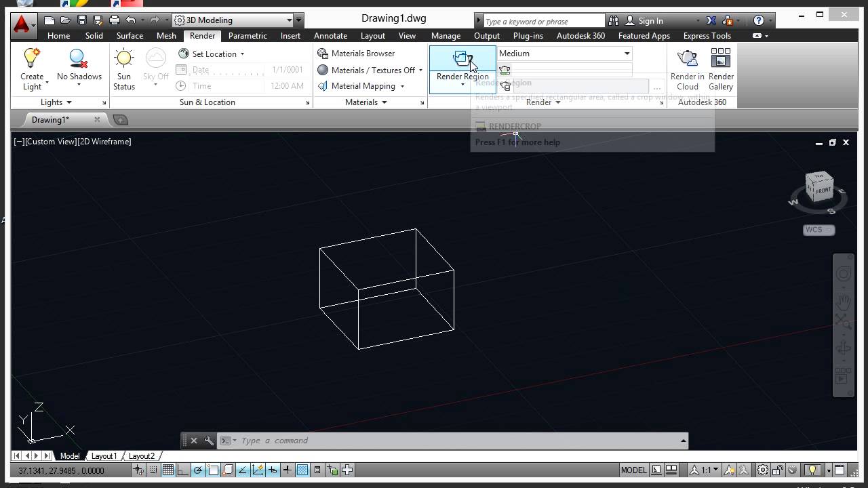Click the Save icon in Quick Access toolbar
The height and width of the screenshot is (488, 868).
(x=82, y=20)
